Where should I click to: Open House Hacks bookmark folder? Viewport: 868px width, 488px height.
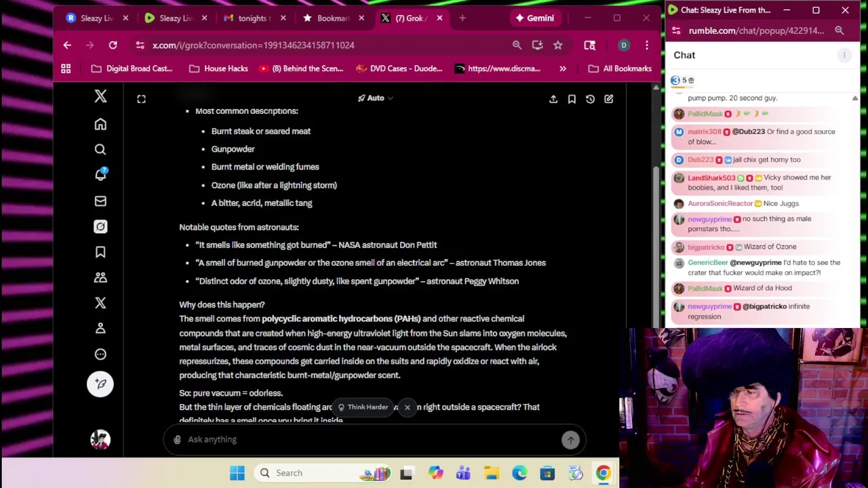pyautogui.click(x=218, y=68)
